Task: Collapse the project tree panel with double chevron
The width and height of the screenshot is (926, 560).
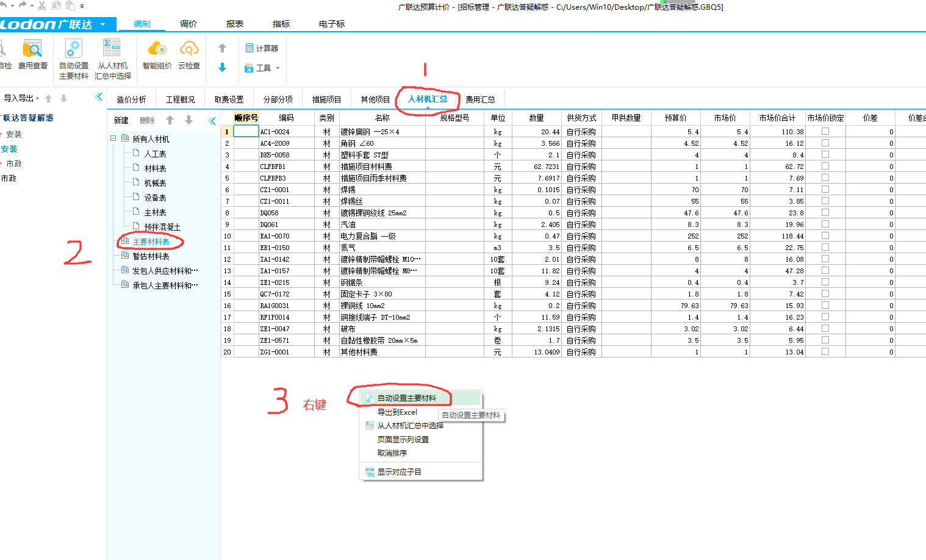Action: click(99, 96)
